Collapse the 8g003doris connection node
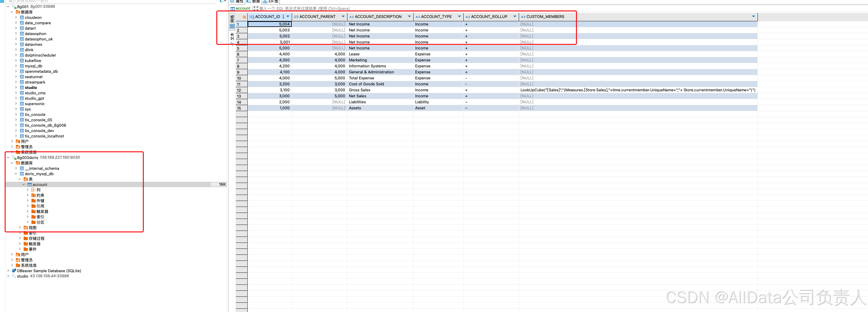This screenshot has height=312, width=868. click(x=8, y=157)
